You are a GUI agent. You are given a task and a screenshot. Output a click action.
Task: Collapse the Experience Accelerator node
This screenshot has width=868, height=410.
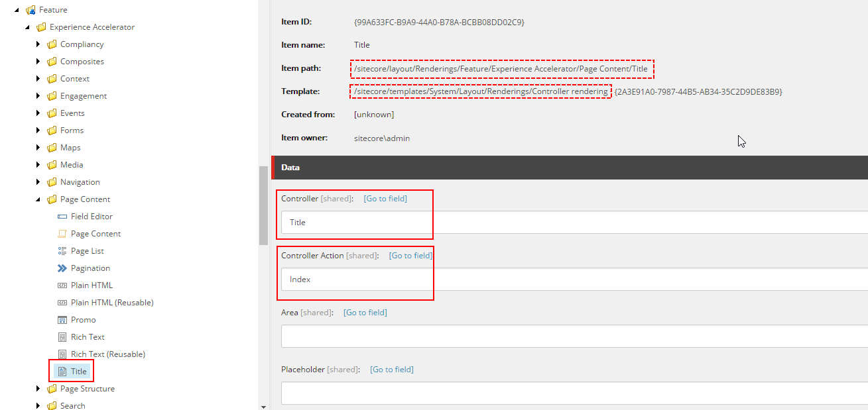click(28, 27)
